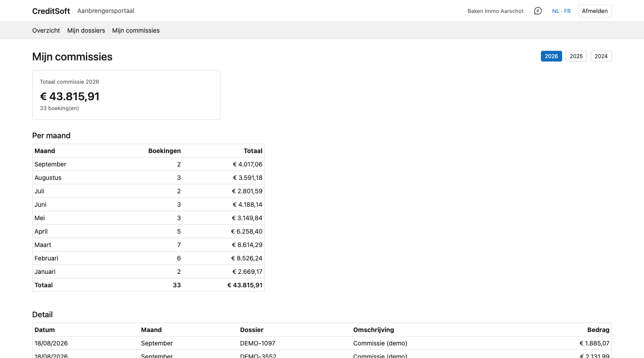
Task: Click the amount € 3.149,84
Action: click(247, 218)
